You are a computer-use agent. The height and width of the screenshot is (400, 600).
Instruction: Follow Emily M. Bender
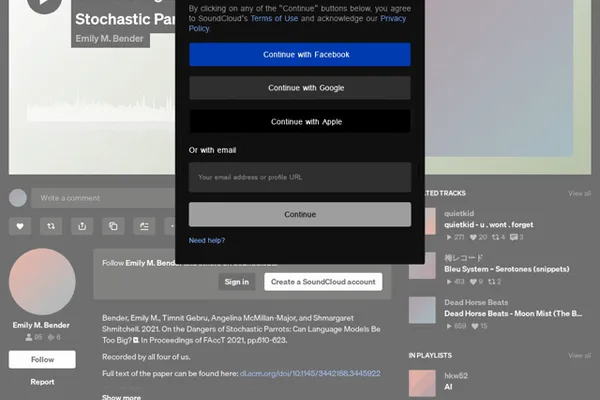(x=42, y=359)
